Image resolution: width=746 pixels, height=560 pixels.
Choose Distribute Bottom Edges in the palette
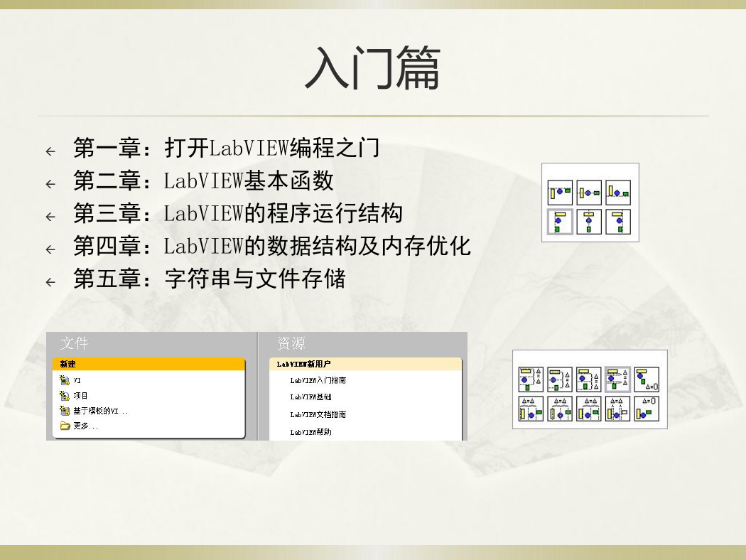point(589,379)
